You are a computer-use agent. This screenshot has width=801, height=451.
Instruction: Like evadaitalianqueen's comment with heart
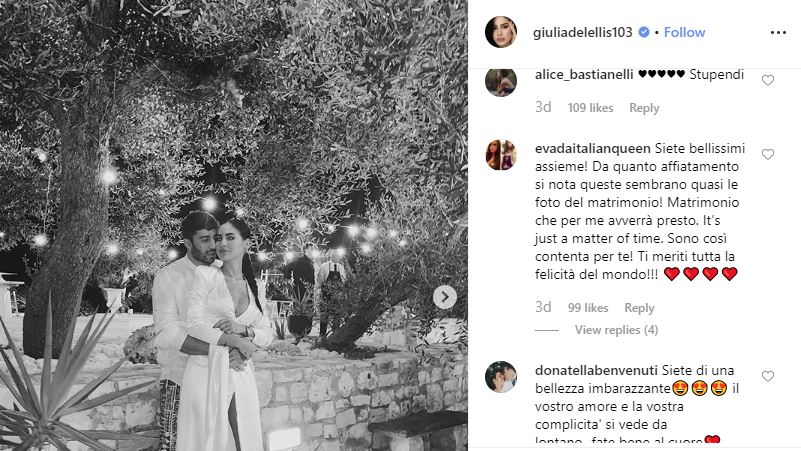tap(768, 154)
